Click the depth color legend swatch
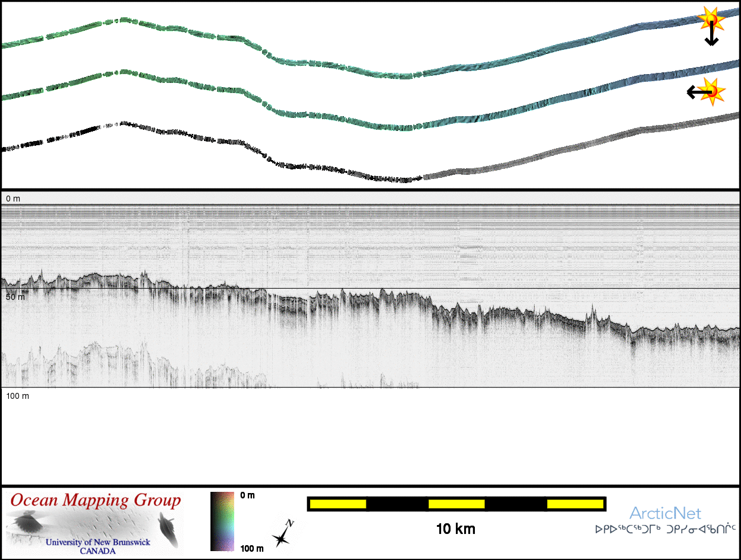The height and width of the screenshot is (560, 741). pyautogui.click(x=222, y=521)
